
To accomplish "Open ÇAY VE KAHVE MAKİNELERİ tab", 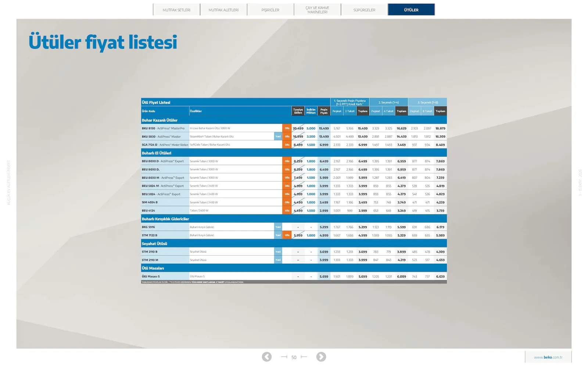I will point(318,10).
